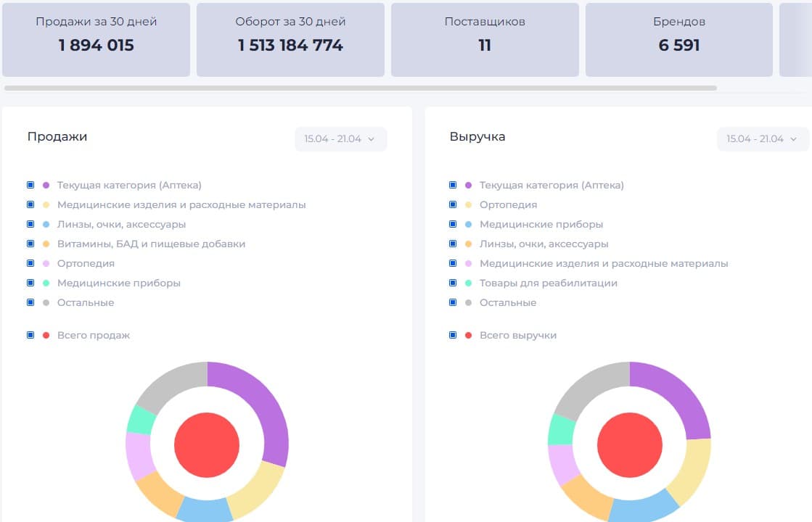This screenshot has width=812, height=522.
Task: Click the blue segment of the Выручка donut chart
Action: pos(643,507)
